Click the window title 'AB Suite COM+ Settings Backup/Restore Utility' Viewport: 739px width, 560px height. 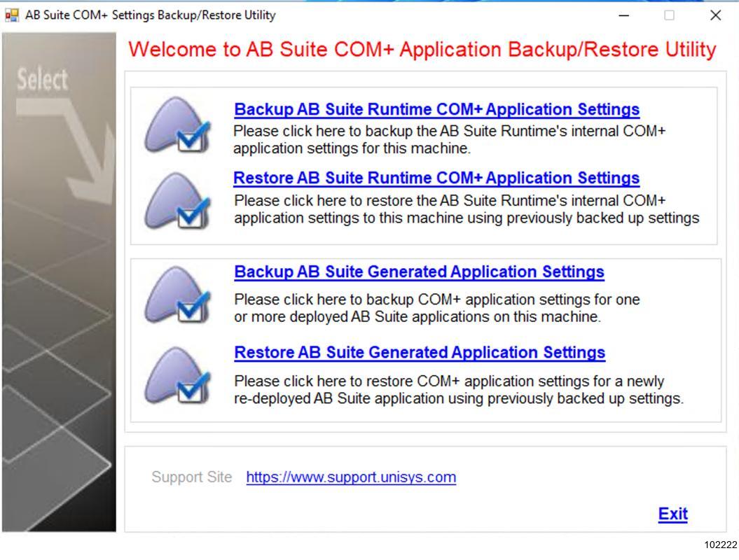point(151,15)
